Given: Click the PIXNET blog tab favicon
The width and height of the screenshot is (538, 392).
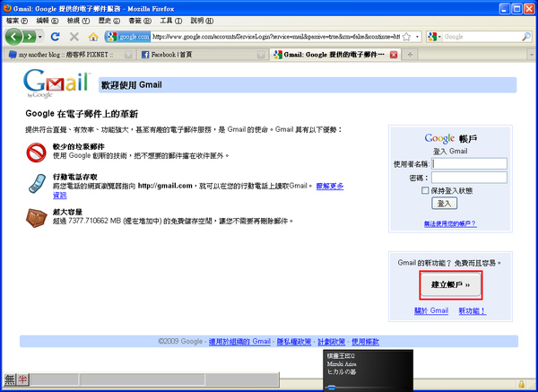Looking at the screenshot, I should tap(13, 55).
